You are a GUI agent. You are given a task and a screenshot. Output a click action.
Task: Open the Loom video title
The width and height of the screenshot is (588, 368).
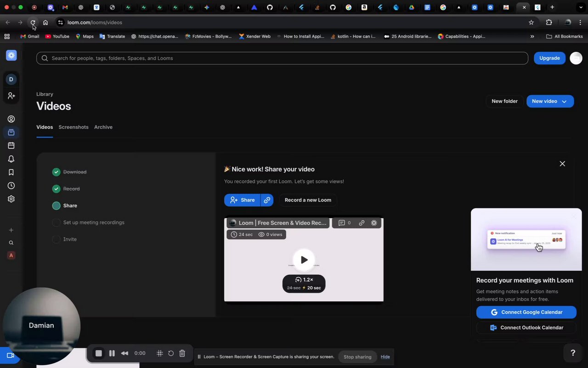(x=282, y=223)
